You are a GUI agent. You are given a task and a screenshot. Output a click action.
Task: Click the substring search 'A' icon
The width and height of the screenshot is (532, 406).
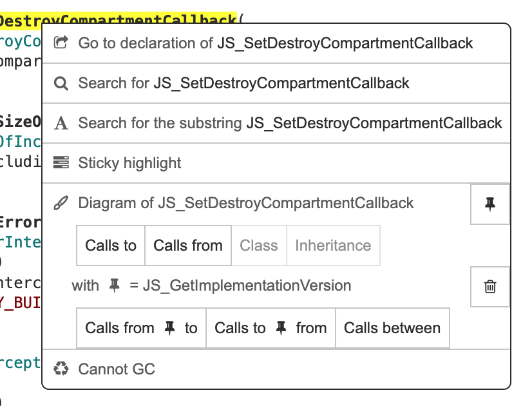coord(61,122)
